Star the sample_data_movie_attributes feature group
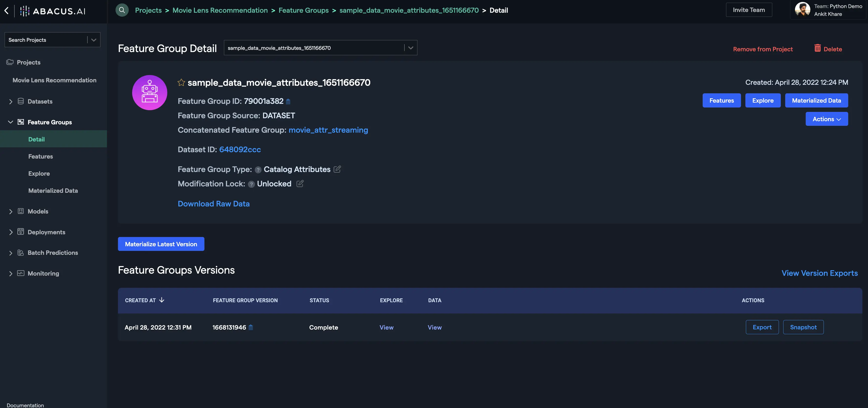The height and width of the screenshot is (408, 868). 181,83
